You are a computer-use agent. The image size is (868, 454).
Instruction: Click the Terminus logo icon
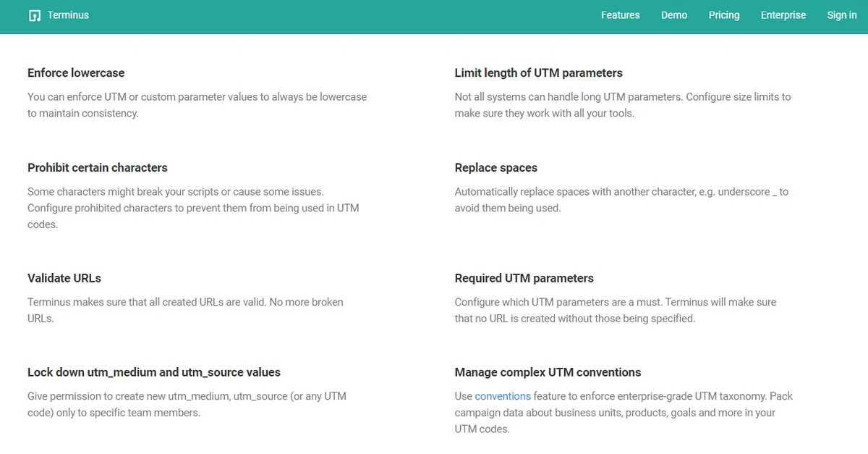point(34,15)
